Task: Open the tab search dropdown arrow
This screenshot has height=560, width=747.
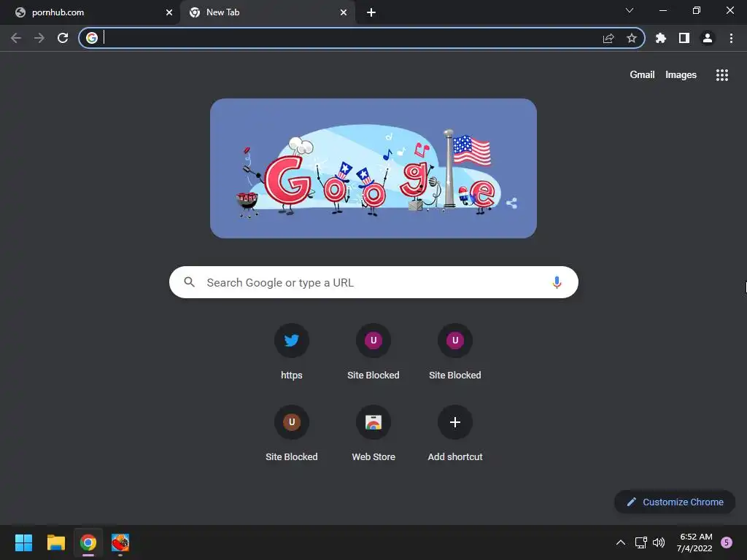Action: [x=630, y=10]
